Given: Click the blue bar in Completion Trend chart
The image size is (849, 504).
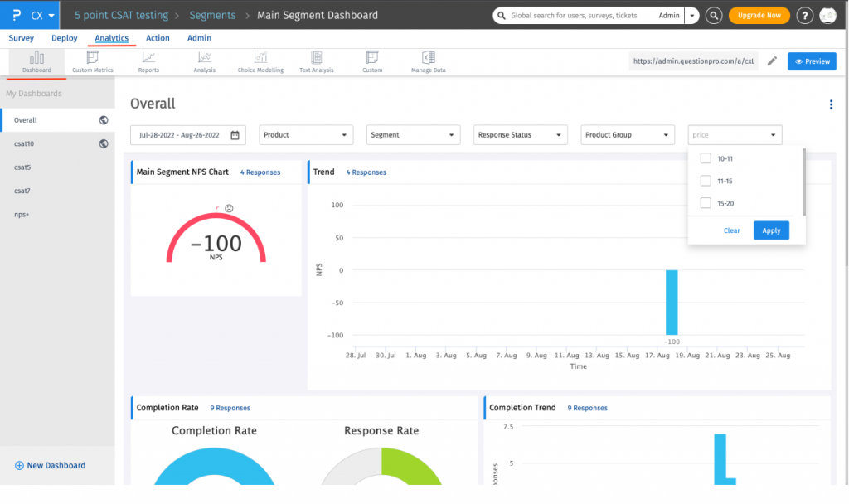Looking at the screenshot, I should pos(720,459).
